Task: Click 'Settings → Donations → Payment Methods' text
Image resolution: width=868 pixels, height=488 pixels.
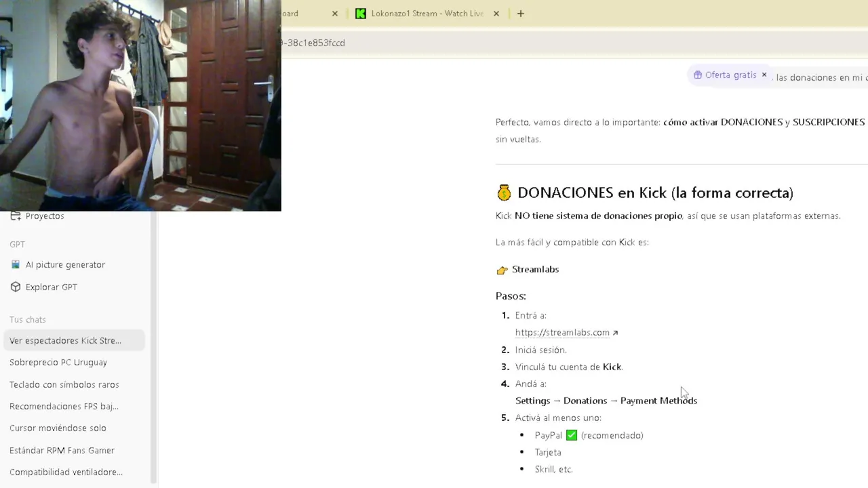Action: coord(606,401)
